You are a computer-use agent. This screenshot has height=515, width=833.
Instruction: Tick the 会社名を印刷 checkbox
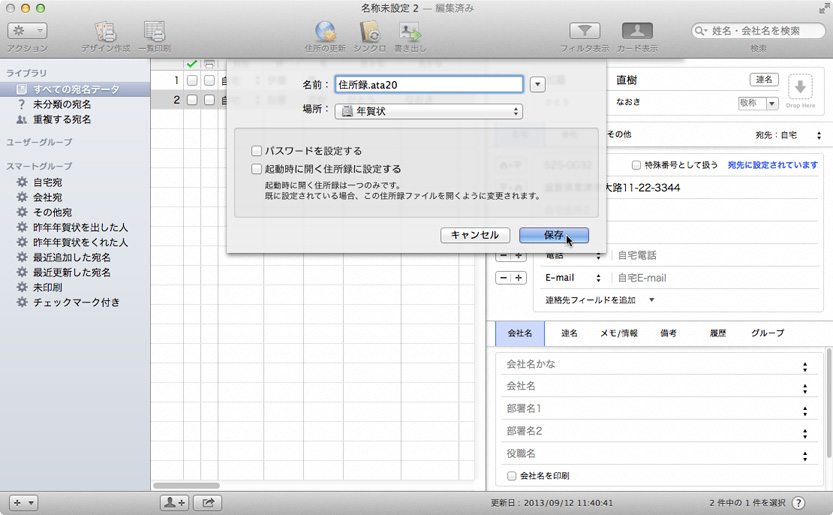coord(512,476)
